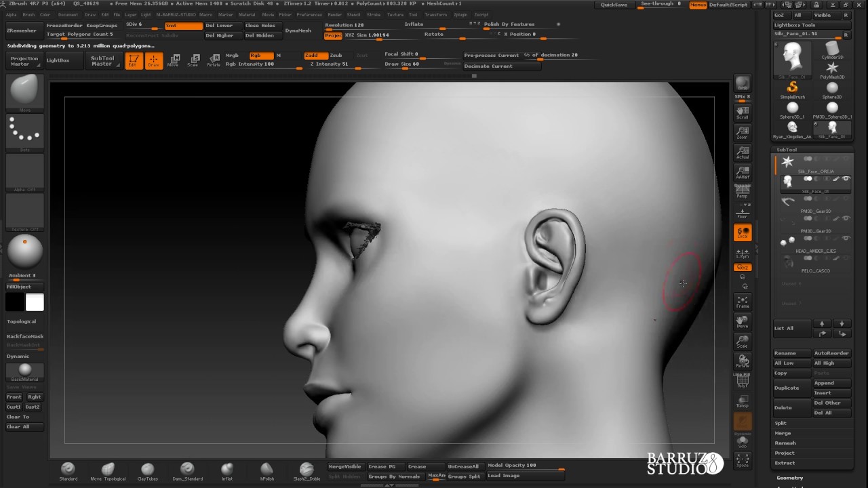
Task: Select the Cylinder3D tool
Action: point(832,49)
